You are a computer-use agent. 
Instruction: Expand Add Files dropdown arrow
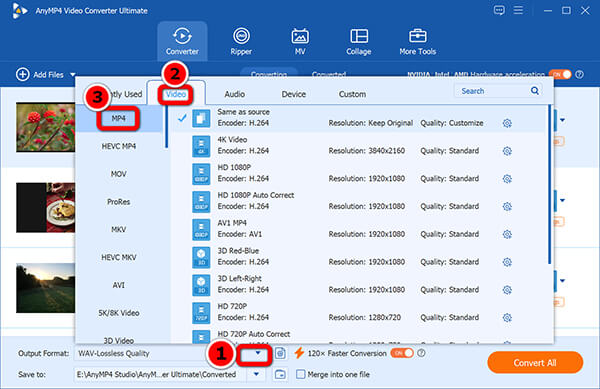(x=72, y=75)
